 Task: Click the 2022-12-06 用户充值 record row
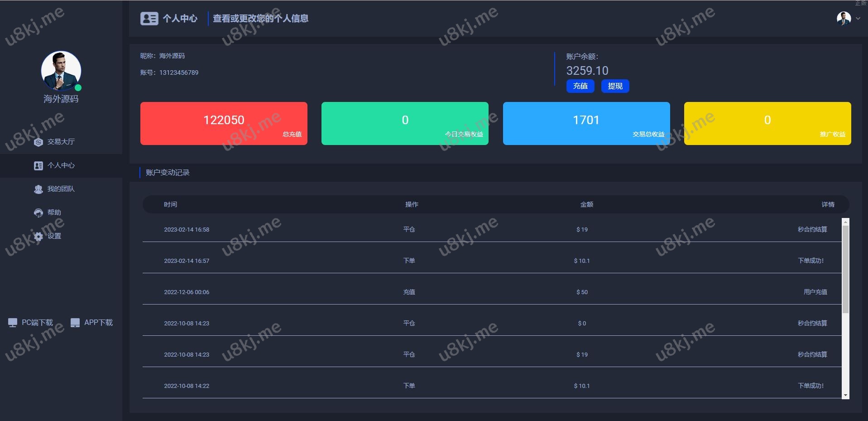[492, 292]
